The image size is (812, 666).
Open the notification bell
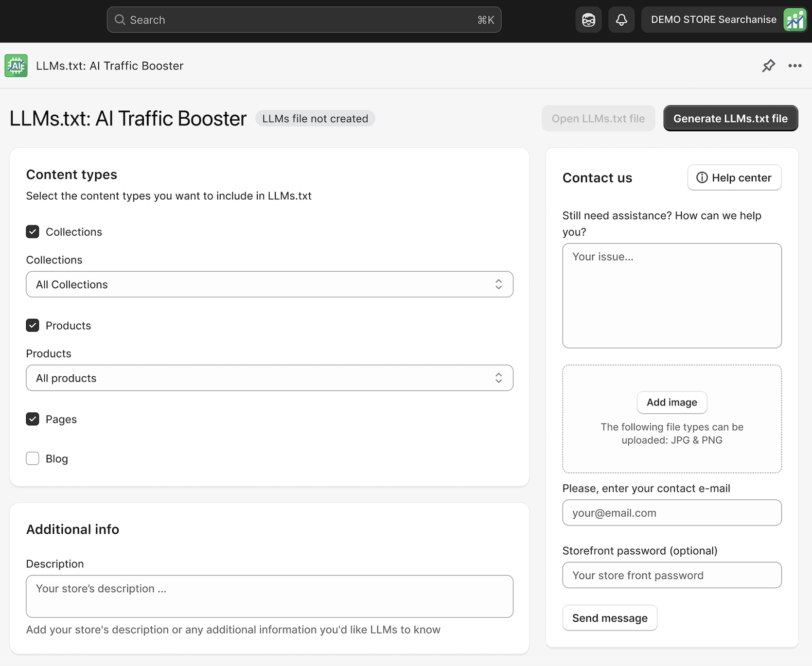[x=621, y=19]
